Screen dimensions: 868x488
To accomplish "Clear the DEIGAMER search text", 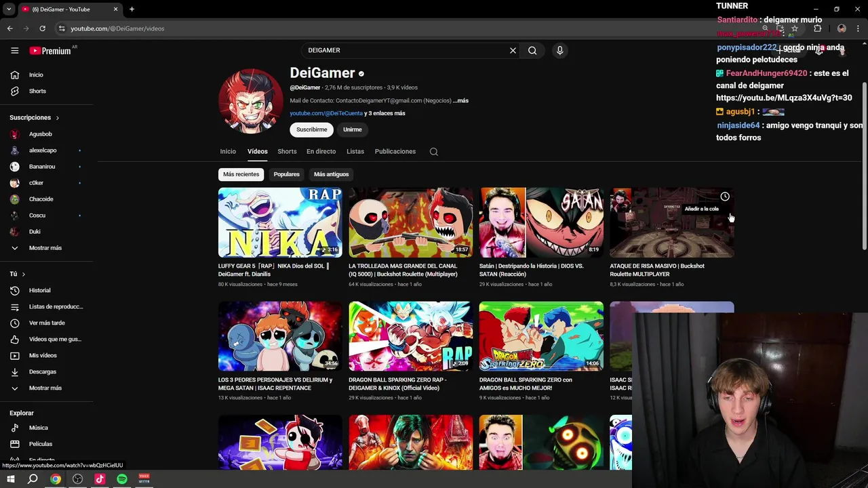I will 513,50.
